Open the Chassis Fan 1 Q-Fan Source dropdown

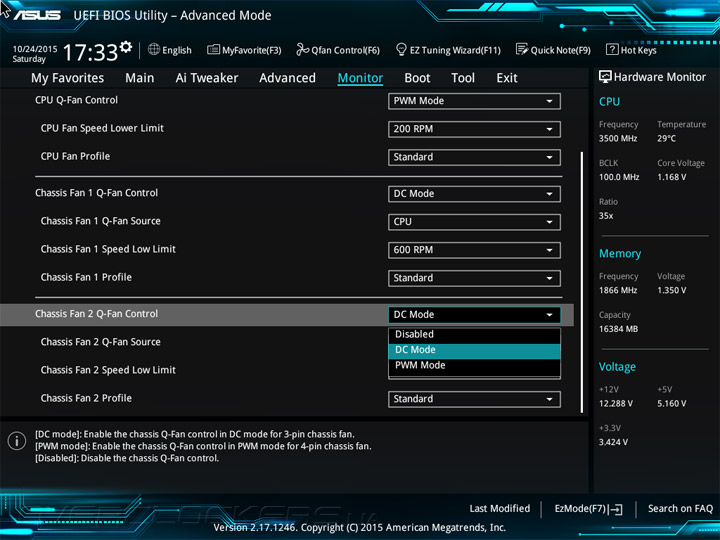pyautogui.click(x=474, y=222)
